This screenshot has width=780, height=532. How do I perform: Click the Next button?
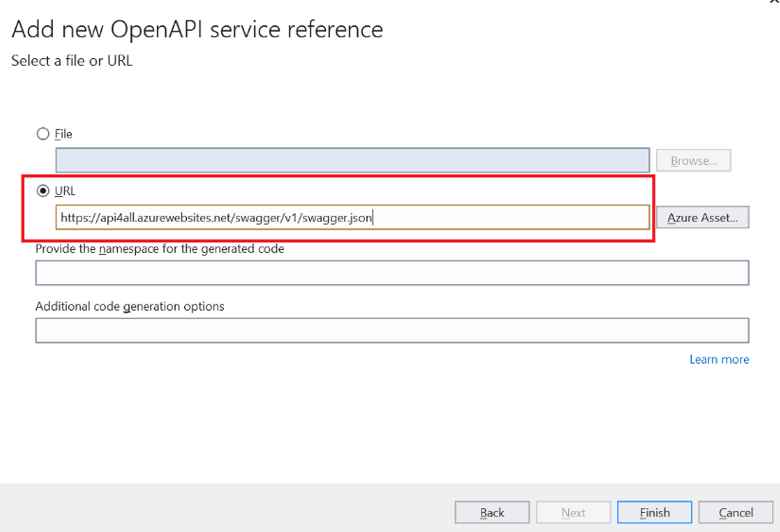(573, 512)
